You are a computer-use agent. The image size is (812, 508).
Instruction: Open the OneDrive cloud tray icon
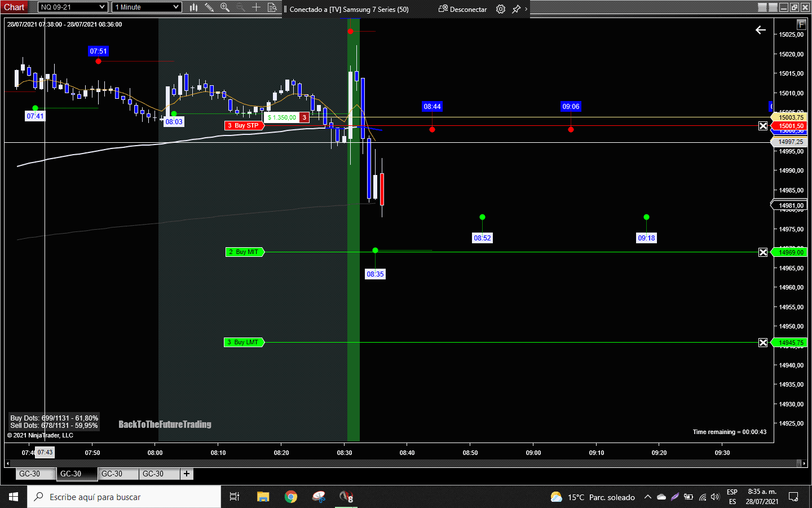tap(661, 497)
